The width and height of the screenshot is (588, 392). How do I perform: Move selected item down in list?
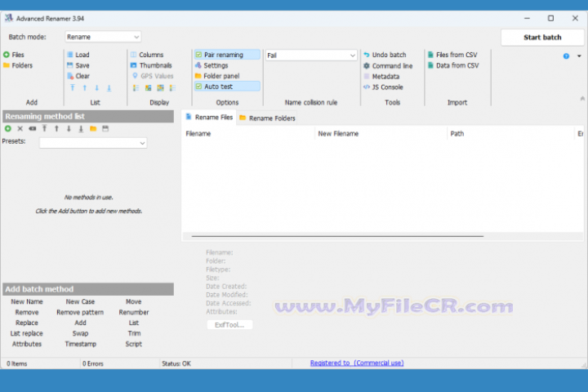96,87
